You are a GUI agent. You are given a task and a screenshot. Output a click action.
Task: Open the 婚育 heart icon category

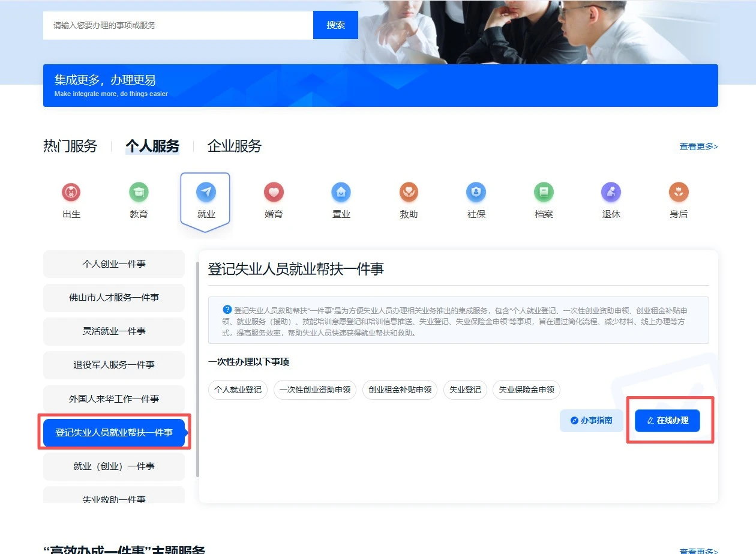(x=274, y=193)
